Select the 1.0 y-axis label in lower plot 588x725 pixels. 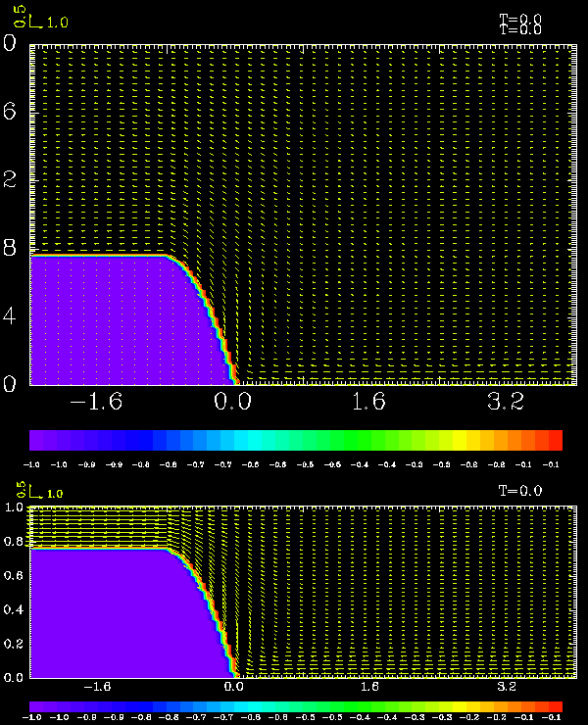point(14,507)
